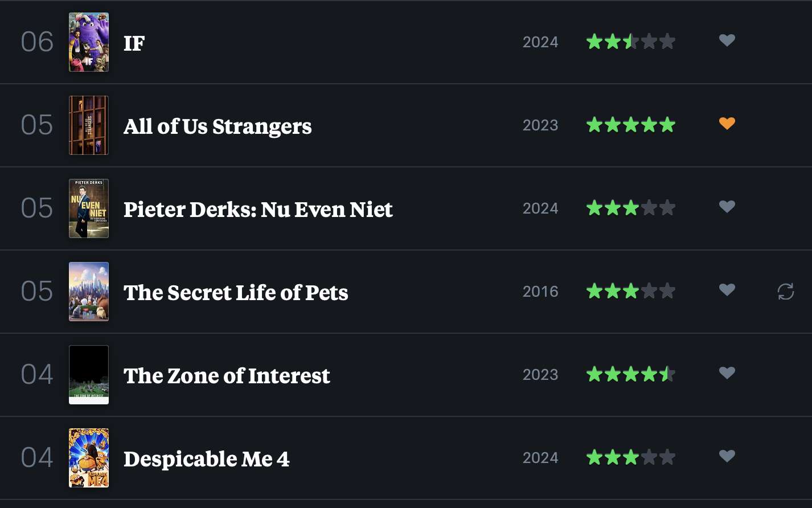Click heart icon for The Zone of Interest
The width and height of the screenshot is (812, 508).
727,373
